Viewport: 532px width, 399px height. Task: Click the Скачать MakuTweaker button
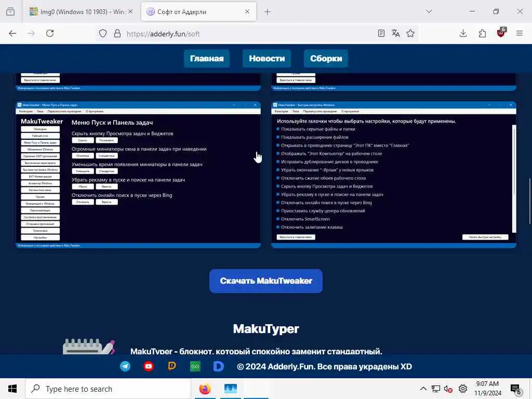266,281
